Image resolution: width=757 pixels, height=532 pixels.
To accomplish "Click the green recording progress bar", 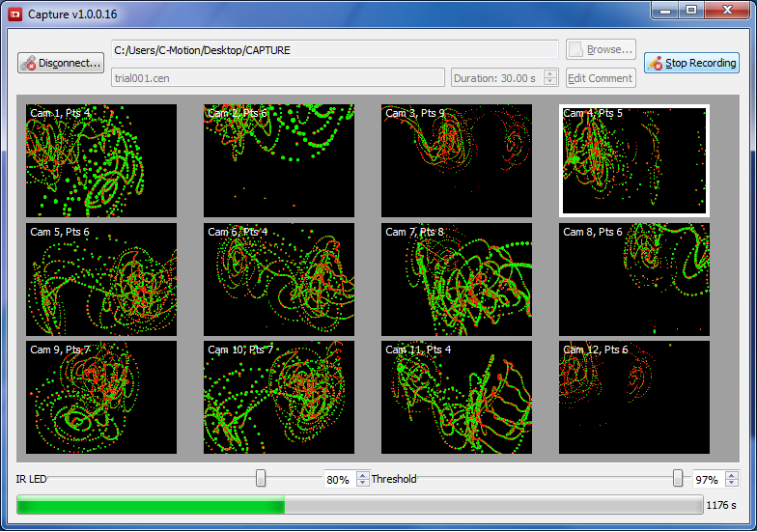I will (x=359, y=504).
